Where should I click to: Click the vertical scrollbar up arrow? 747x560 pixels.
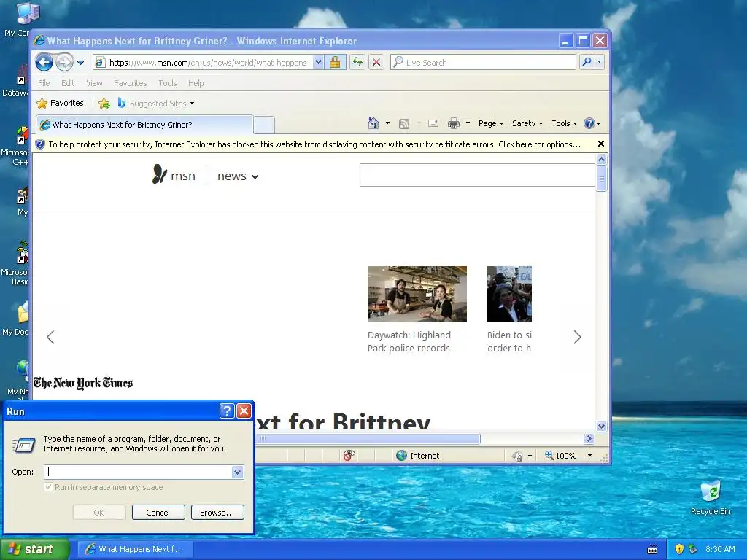click(x=601, y=160)
